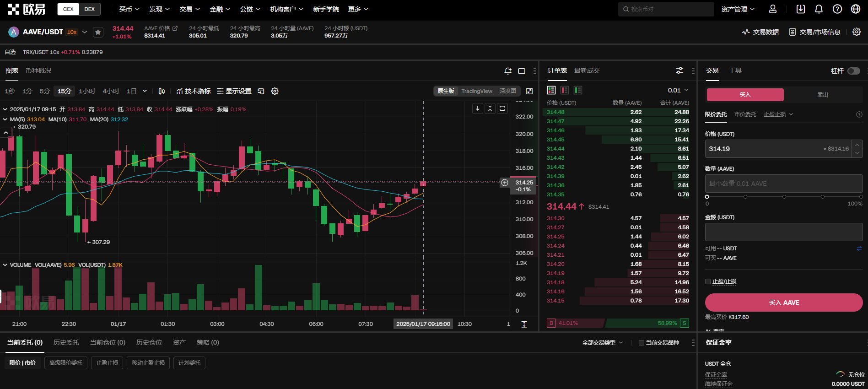Open the 历史委托 tab
868x389 pixels.
pyautogui.click(x=66, y=342)
